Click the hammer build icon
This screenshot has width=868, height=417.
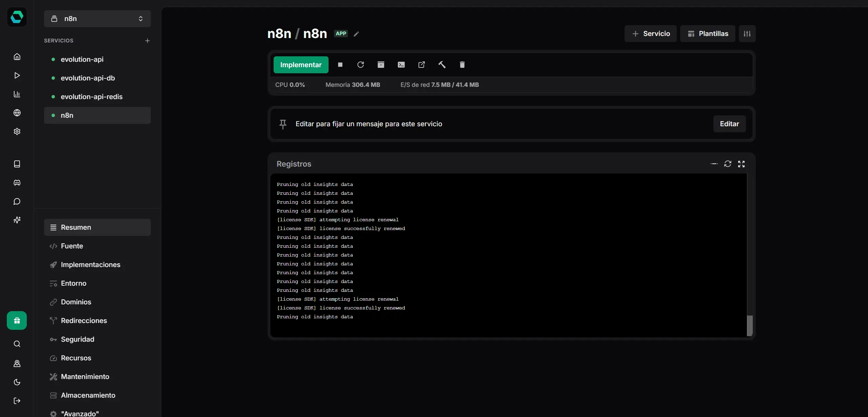click(442, 65)
